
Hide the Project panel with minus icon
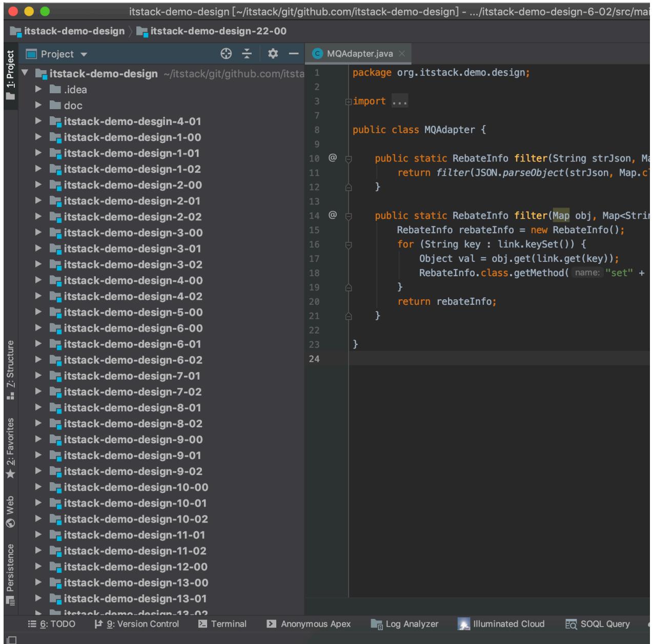coord(293,54)
